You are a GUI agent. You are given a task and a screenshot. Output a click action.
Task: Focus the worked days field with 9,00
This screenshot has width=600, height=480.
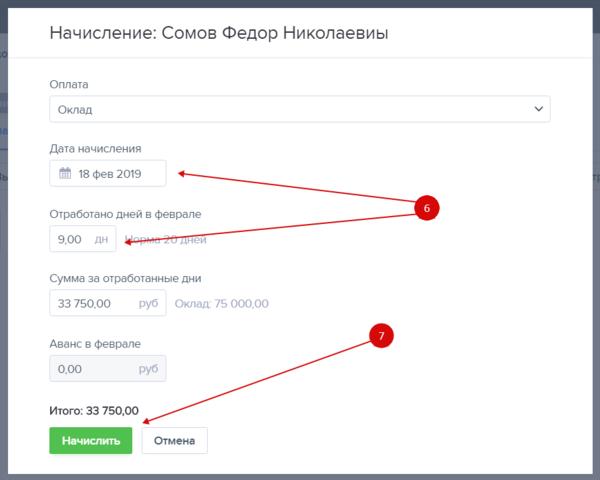pyautogui.click(x=72, y=239)
